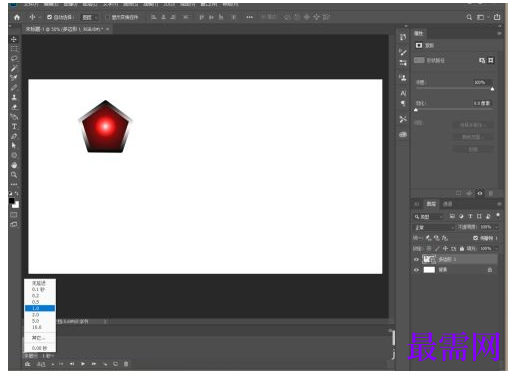Select the Horizontal Type tool

click(14, 126)
